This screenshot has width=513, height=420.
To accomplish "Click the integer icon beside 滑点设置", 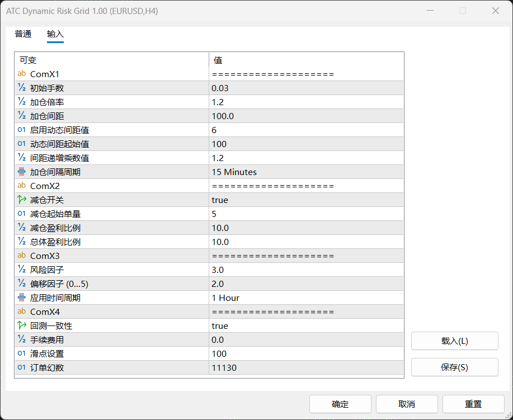I will [x=22, y=353].
